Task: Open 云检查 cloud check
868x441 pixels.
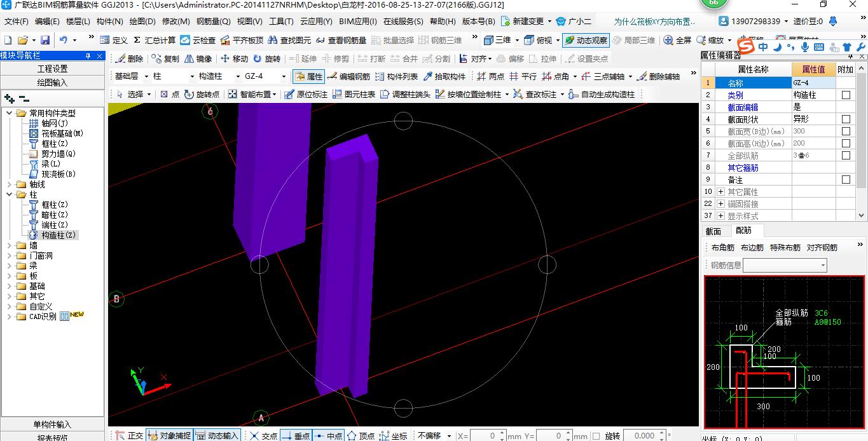Action: (198, 40)
